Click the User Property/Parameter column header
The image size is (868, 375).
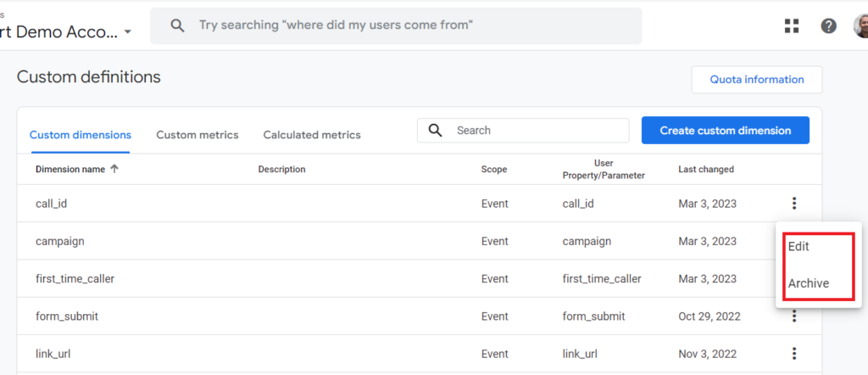(604, 170)
